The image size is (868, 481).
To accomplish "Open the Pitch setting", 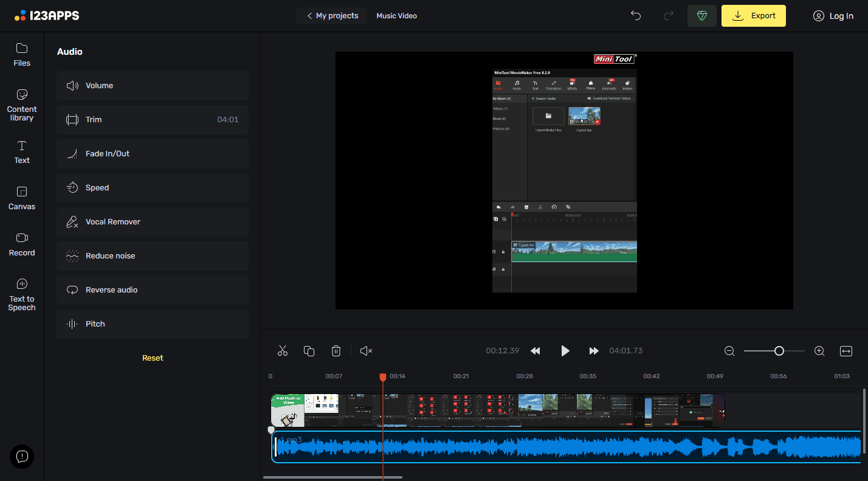I will pyautogui.click(x=153, y=324).
